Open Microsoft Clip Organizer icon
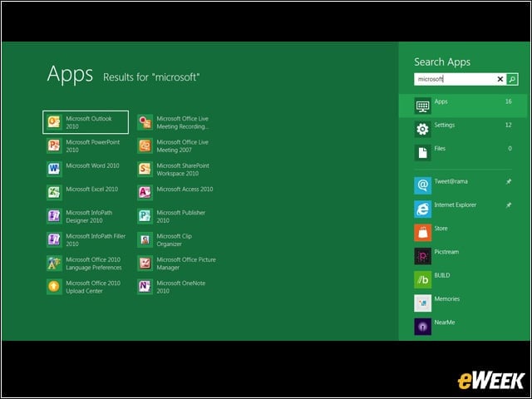The image size is (532, 399). point(145,239)
